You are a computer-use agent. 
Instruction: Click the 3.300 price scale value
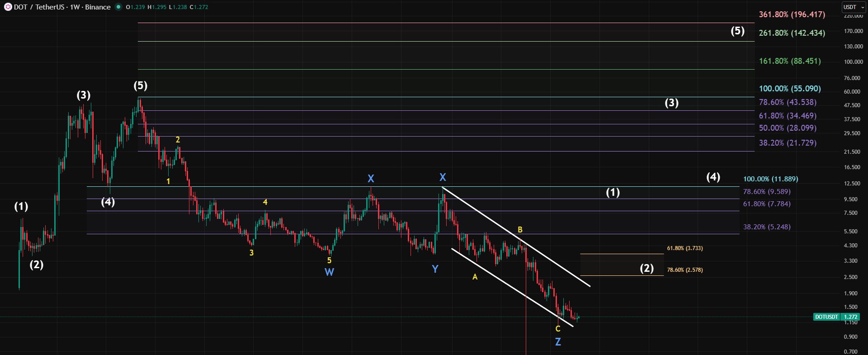(851, 261)
